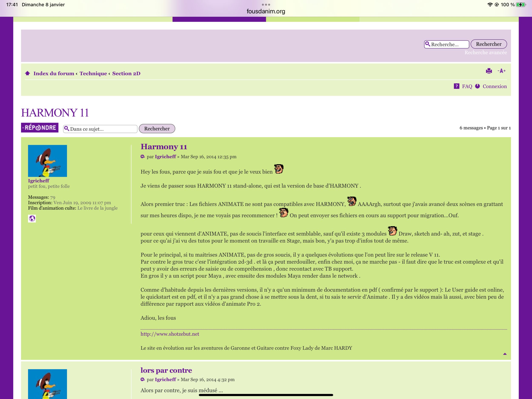Click the FAQ question mark icon

[456, 86]
